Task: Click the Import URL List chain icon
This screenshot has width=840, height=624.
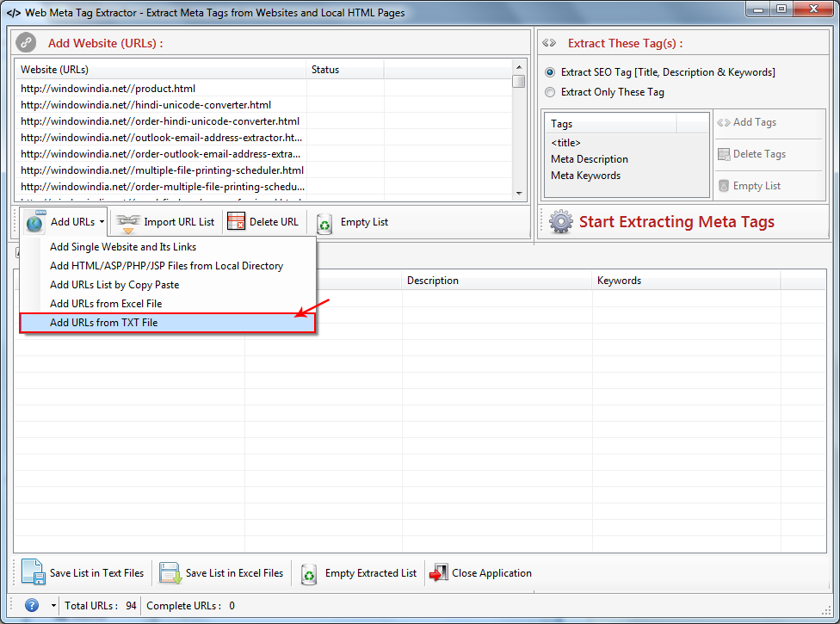Action: click(127, 223)
